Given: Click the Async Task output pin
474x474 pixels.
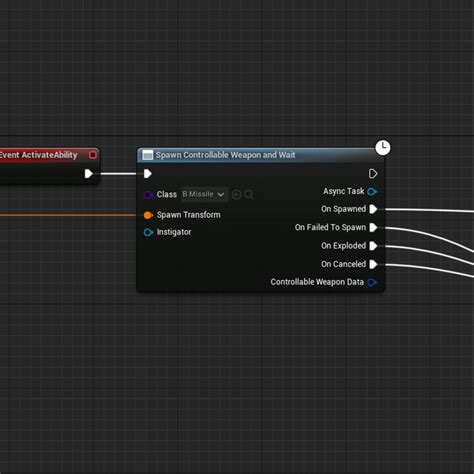Looking at the screenshot, I should 372,191.
